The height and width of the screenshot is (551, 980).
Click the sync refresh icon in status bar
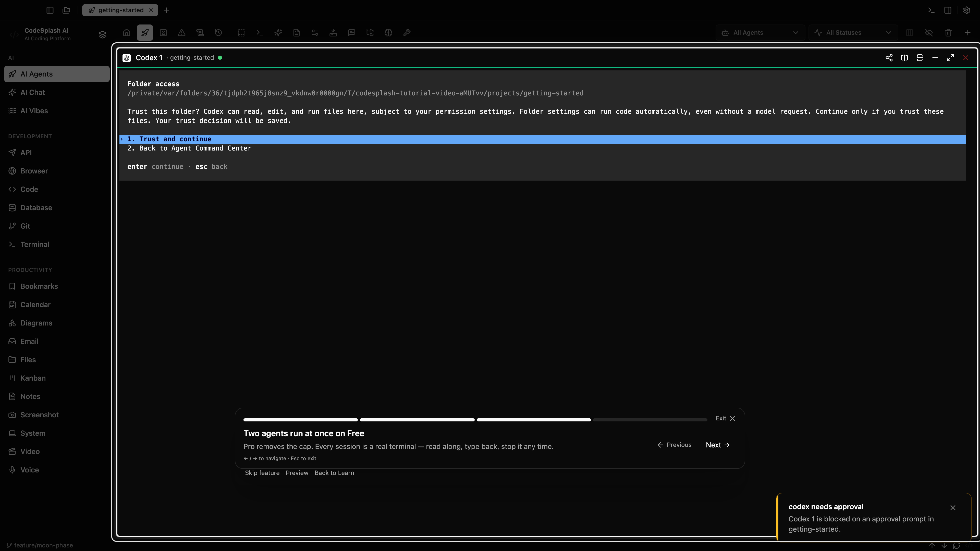[957, 545]
